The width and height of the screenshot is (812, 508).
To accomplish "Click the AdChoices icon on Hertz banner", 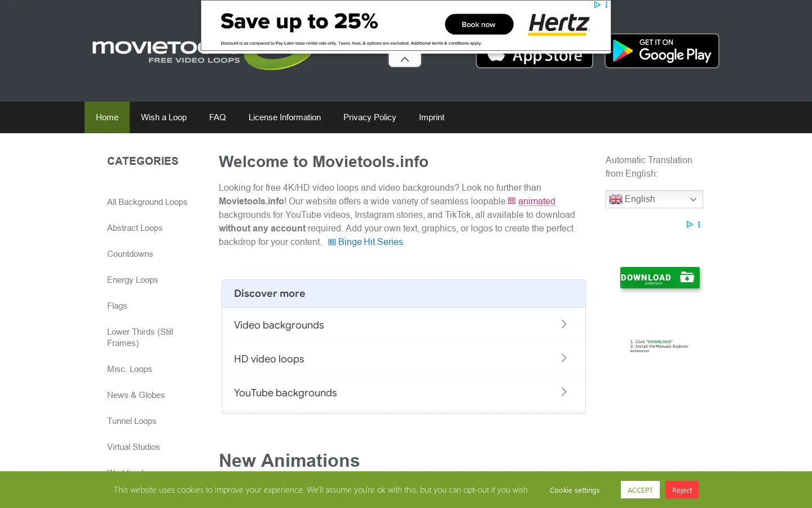I will click(x=597, y=5).
